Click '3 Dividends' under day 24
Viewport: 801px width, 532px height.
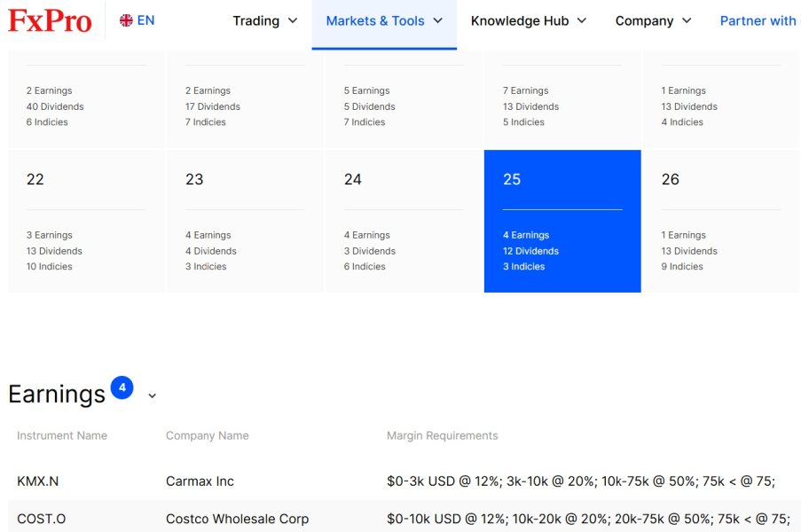tap(369, 251)
